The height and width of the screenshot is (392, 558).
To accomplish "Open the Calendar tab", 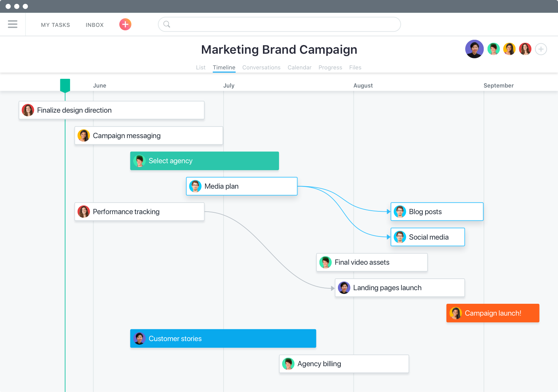I will coord(299,67).
